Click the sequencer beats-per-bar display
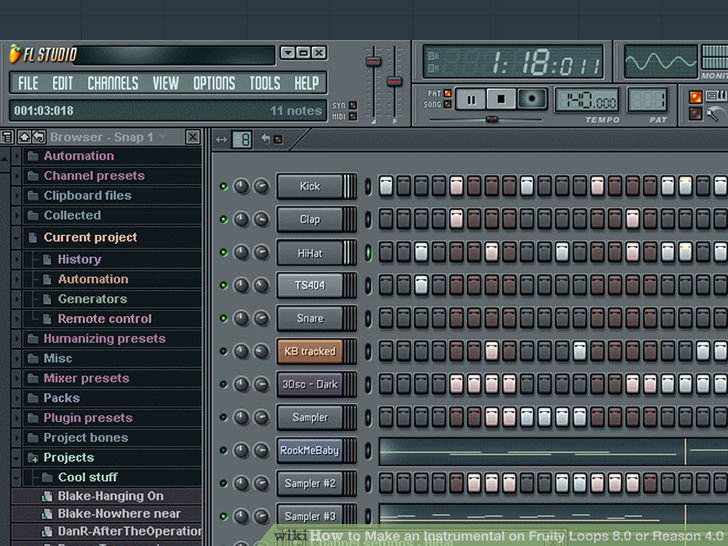 tap(242, 139)
